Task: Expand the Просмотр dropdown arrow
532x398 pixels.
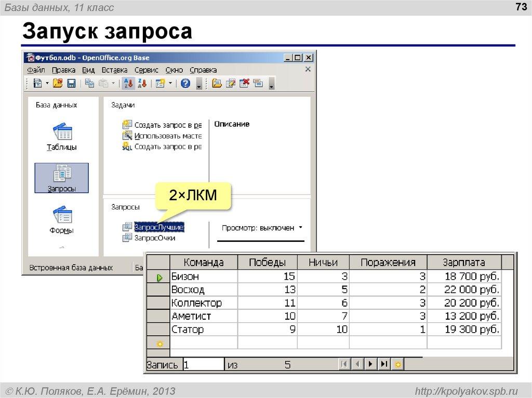Action: (299, 227)
